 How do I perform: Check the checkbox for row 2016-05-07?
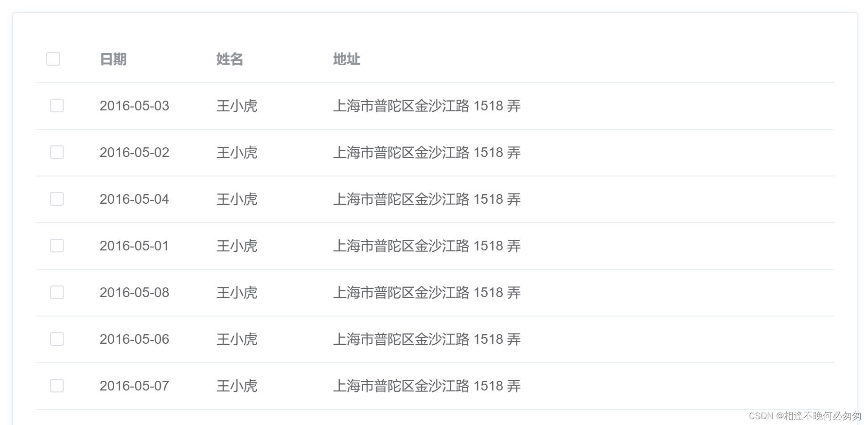tap(56, 386)
